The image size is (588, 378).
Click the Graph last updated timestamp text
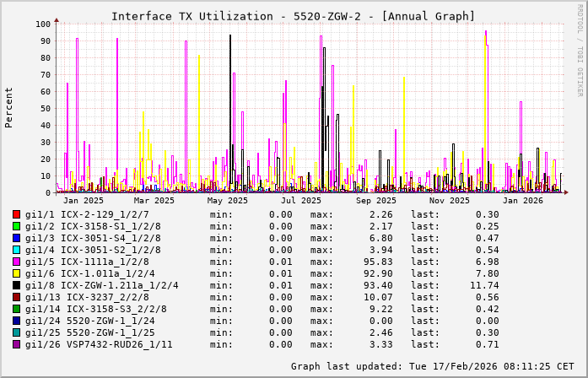432,367
